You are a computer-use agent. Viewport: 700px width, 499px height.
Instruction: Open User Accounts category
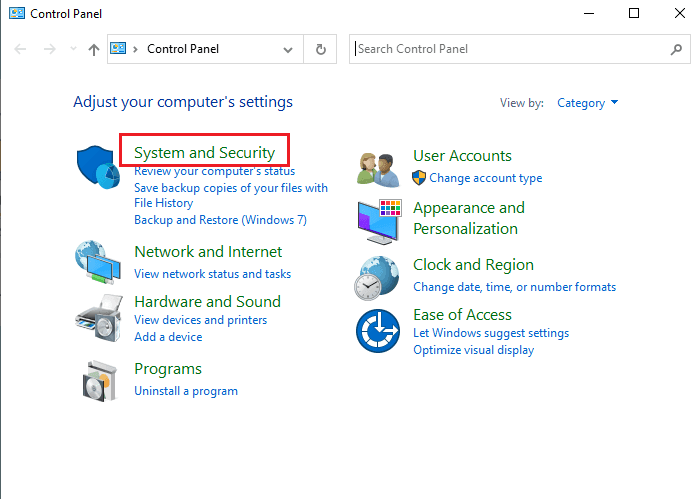tap(462, 156)
